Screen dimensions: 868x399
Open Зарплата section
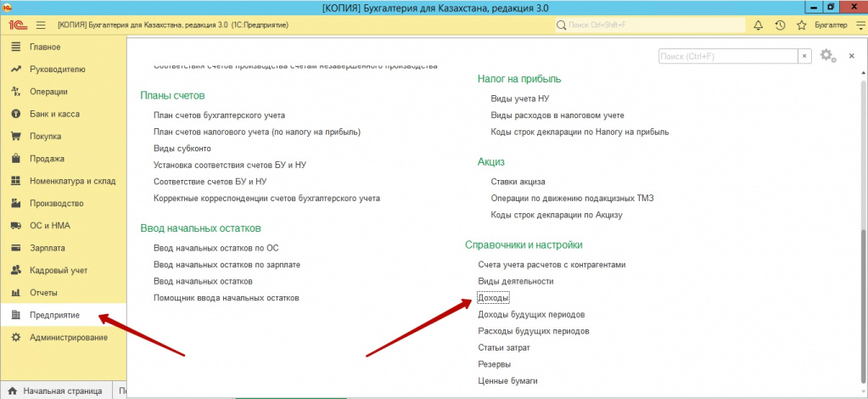pos(63,248)
